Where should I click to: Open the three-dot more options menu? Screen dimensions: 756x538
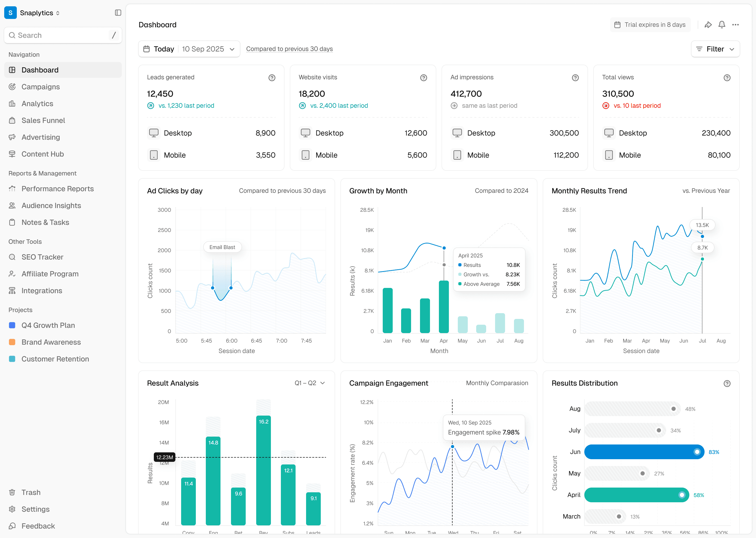click(x=735, y=25)
